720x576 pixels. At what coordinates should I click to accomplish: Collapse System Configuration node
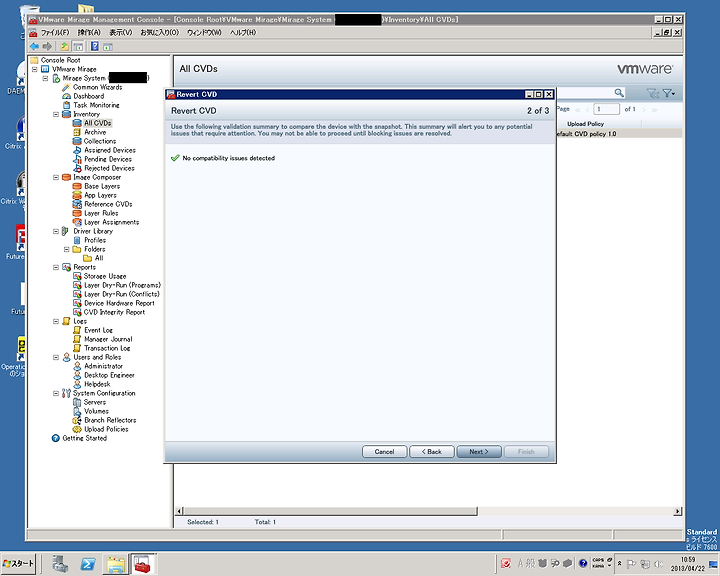point(56,393)
